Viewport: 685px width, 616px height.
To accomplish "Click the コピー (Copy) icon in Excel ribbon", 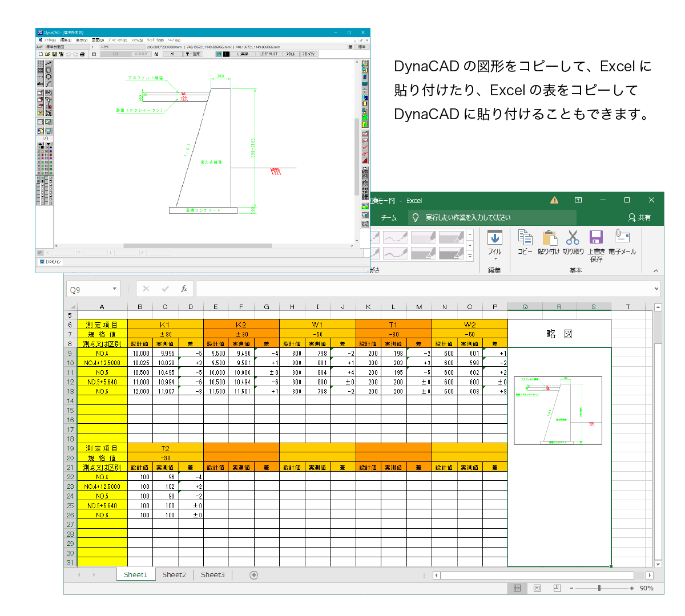I will [x=525, y=237].
